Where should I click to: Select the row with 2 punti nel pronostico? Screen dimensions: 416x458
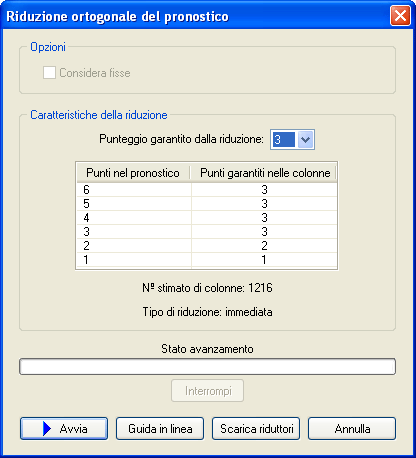(x=207, y=246)
